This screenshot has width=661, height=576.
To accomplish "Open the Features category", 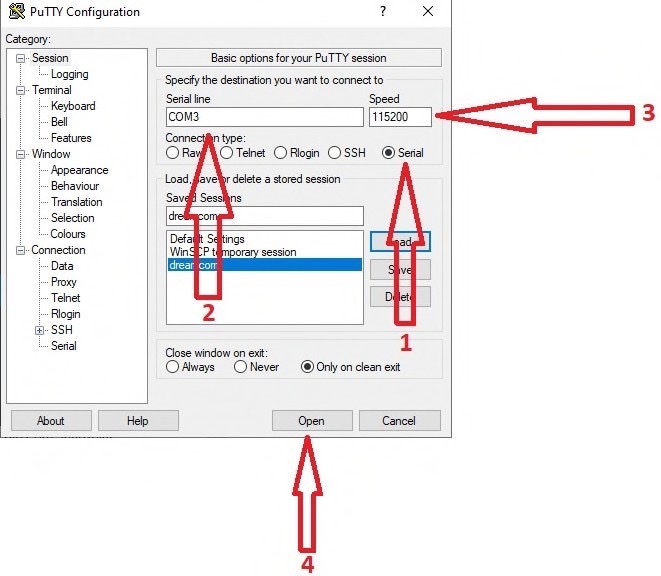I will (x=71, y=138).
